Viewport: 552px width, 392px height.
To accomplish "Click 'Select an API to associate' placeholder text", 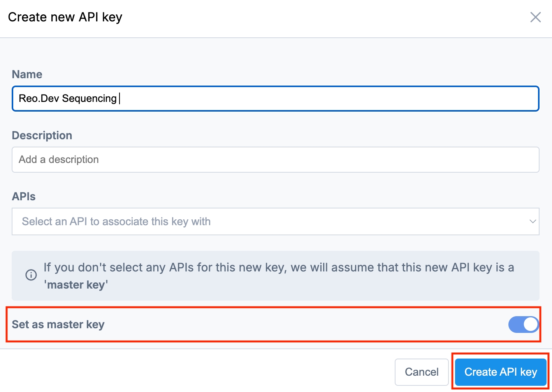I will click(116, 221).
